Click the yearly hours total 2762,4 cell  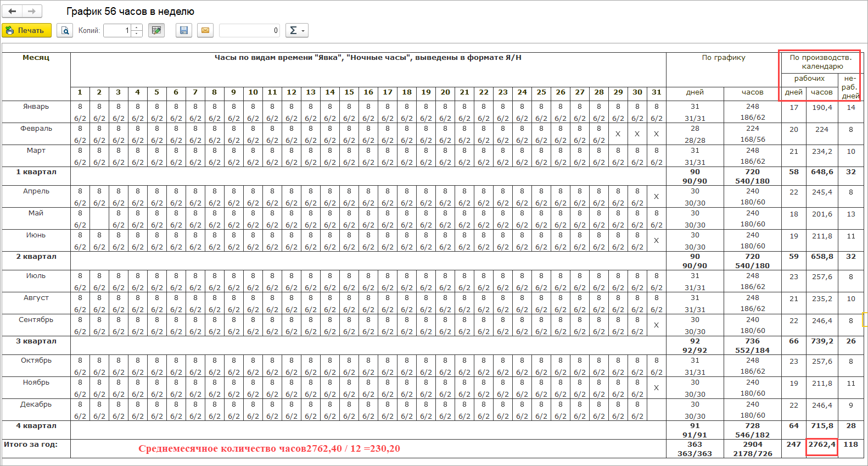(822, 445)
